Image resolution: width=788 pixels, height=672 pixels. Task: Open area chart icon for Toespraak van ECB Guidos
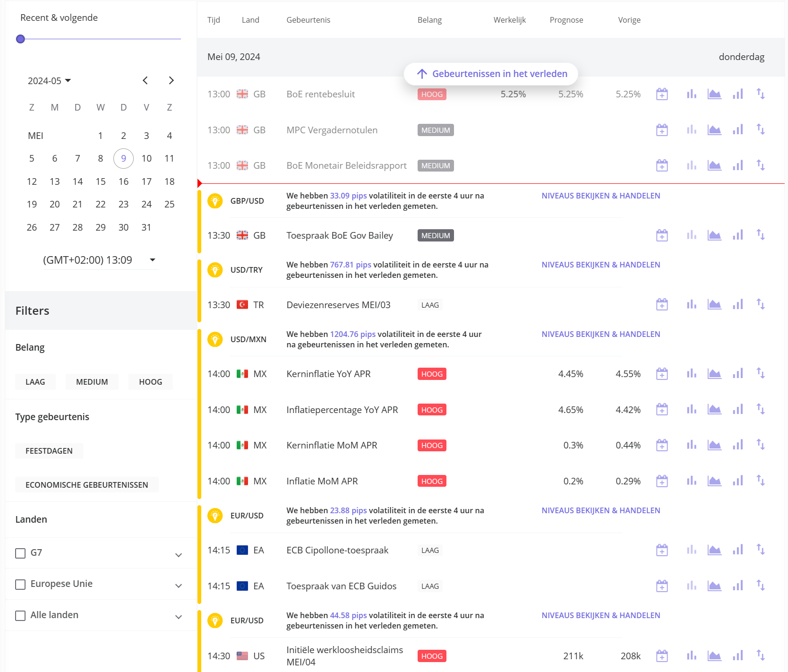pos(714,586)
